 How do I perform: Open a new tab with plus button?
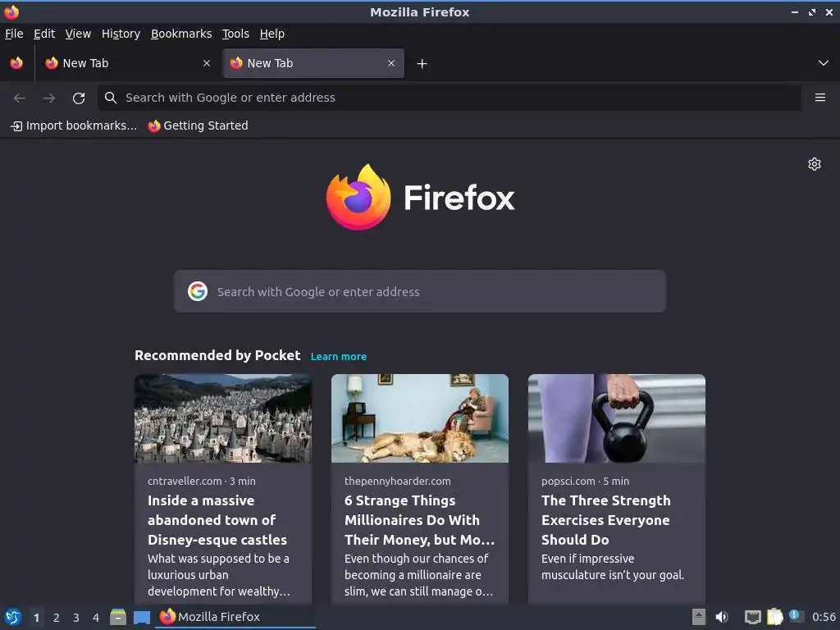(422, 64)
